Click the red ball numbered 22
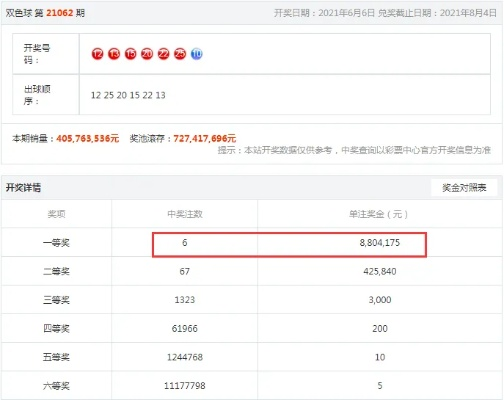 tap(163, 54)
